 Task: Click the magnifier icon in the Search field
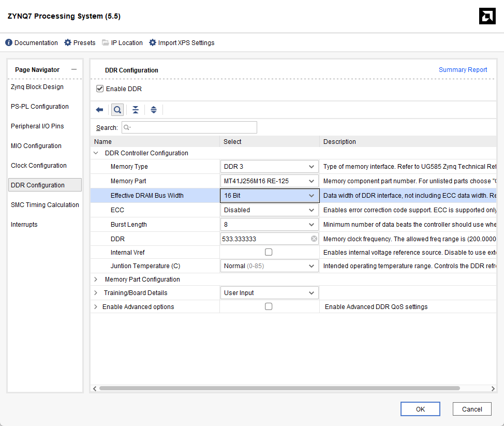(127, 127)
